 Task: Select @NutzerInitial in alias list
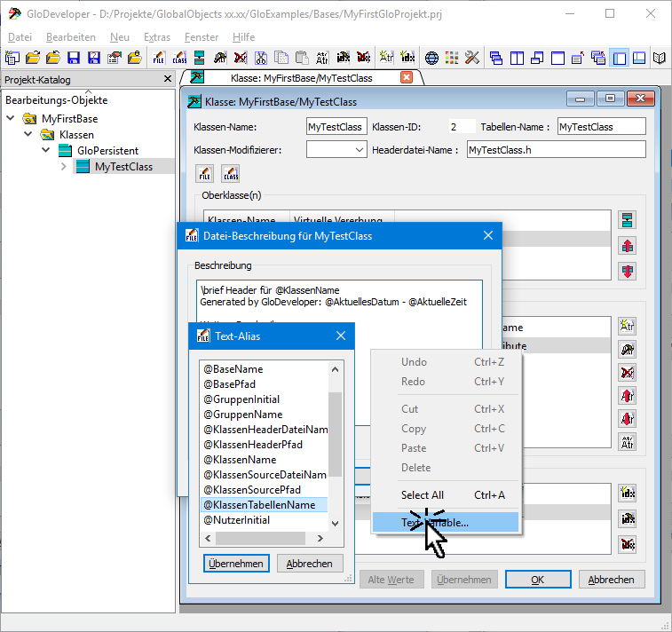click(x=264, y=520)
